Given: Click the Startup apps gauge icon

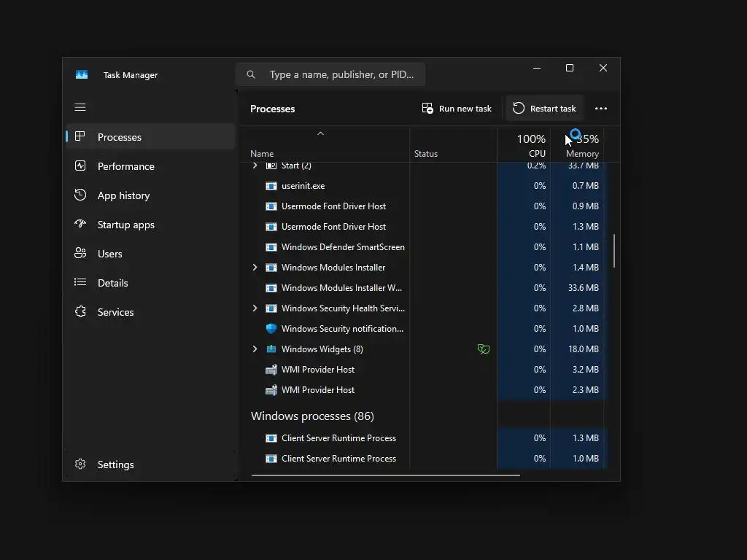Looking at the screenshot, I should (80, 224).
